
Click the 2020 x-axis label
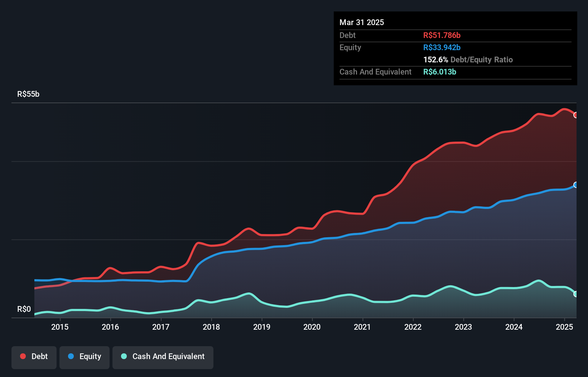[312, 327]
